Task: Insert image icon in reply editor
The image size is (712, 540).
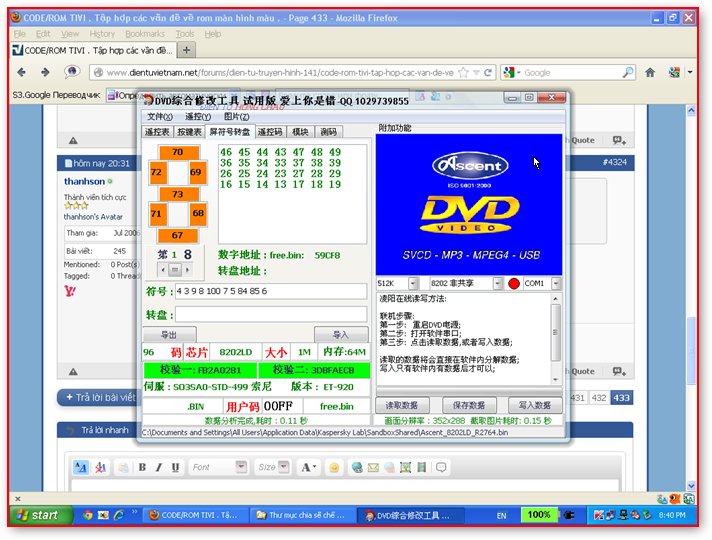Action: pos(405,467)
